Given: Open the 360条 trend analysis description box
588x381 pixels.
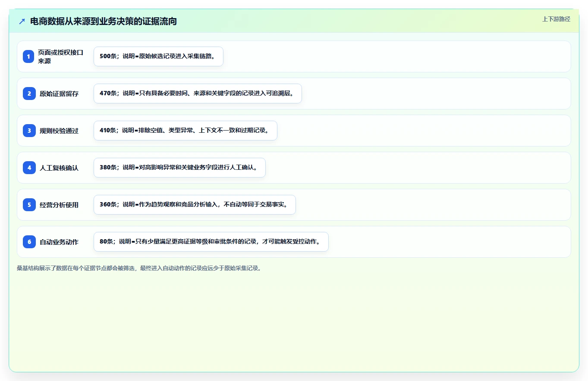Looking at the screenshot, I should pos(195,205).
